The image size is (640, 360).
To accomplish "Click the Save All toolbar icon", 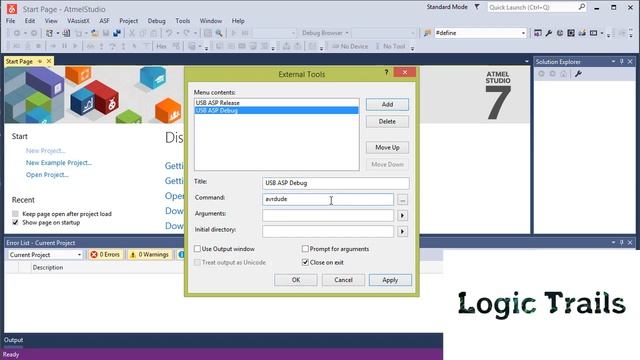I will click(117, 33).
